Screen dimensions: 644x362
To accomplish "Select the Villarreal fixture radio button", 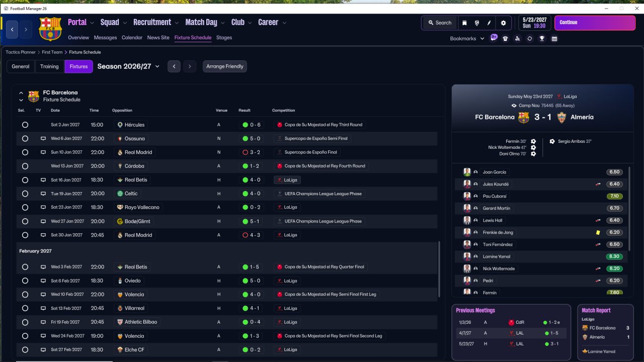I will (x=25, y=308).
